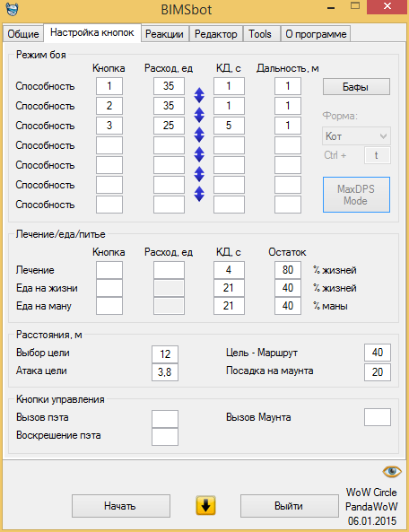Click the yellow down-arrow icon
This screenshot has height=532, width=409.
click(205, 506)
